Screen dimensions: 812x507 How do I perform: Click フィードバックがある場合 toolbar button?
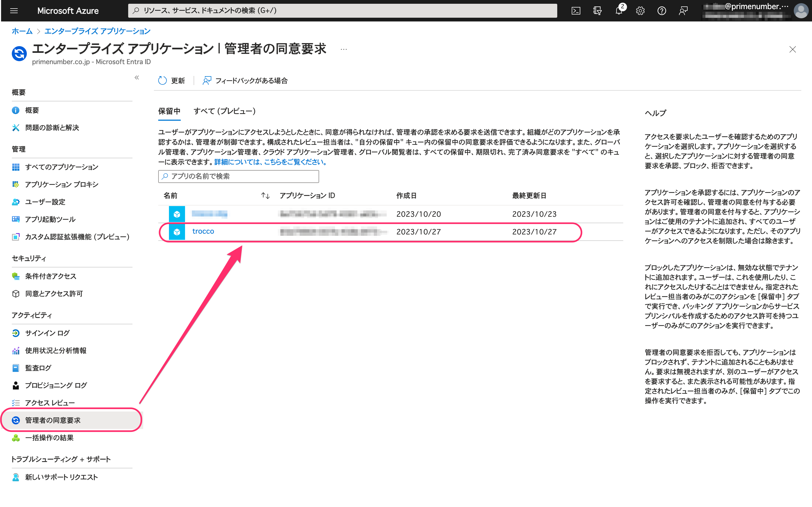(245, 80)
